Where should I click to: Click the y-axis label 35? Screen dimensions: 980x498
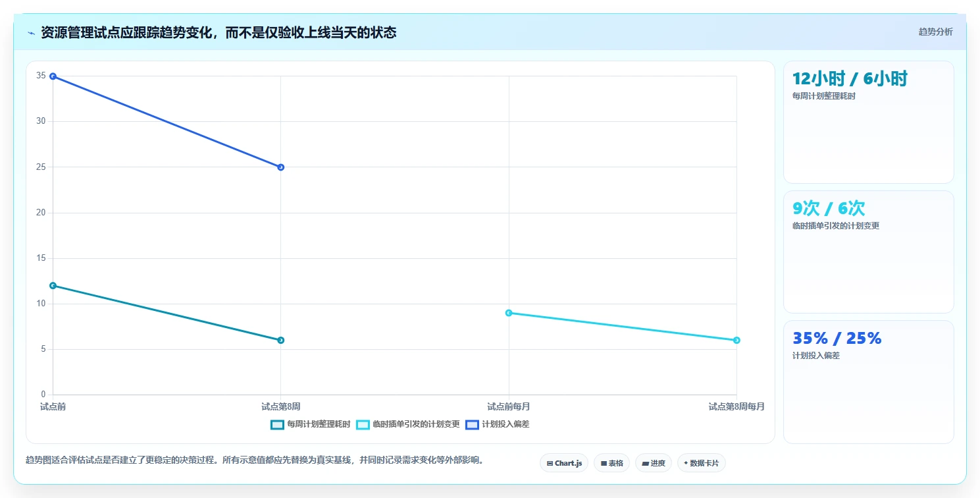pos(41,76)
